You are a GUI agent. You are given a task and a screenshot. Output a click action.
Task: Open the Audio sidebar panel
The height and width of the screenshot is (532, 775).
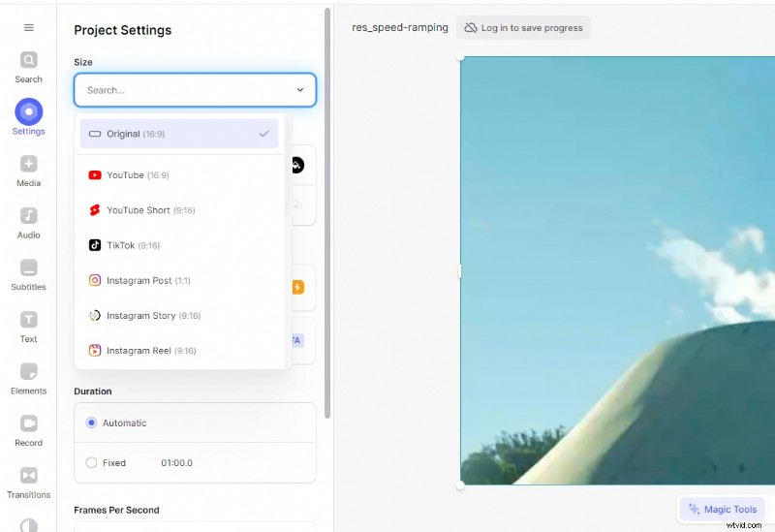click(x=29, y=223)
